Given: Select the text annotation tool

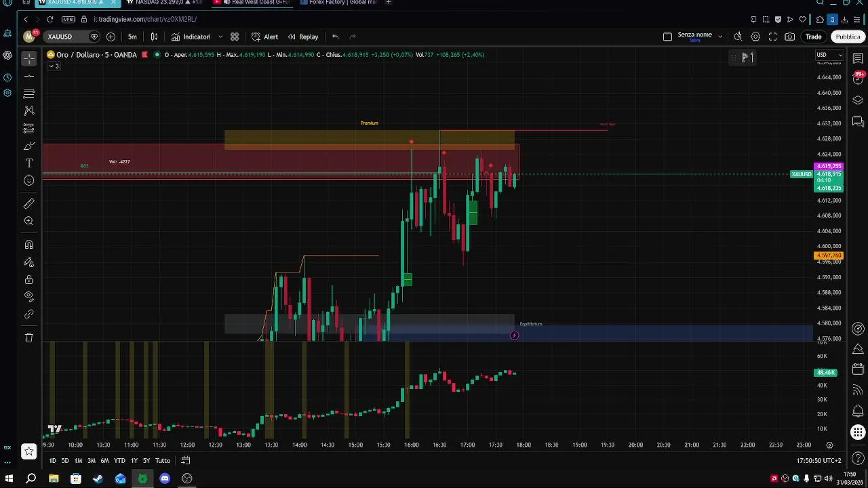Looking at the screenshot, I should tap(28, 163).
